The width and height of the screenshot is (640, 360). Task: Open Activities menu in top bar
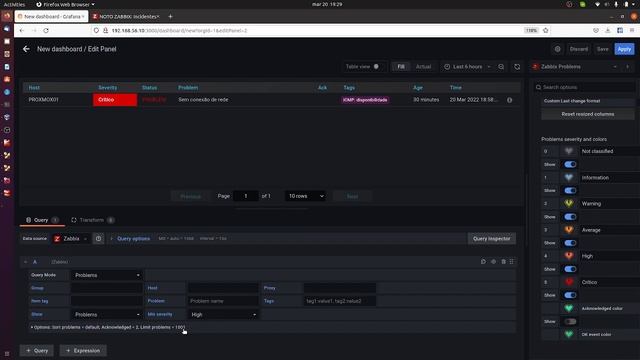[x=14, y=4]
